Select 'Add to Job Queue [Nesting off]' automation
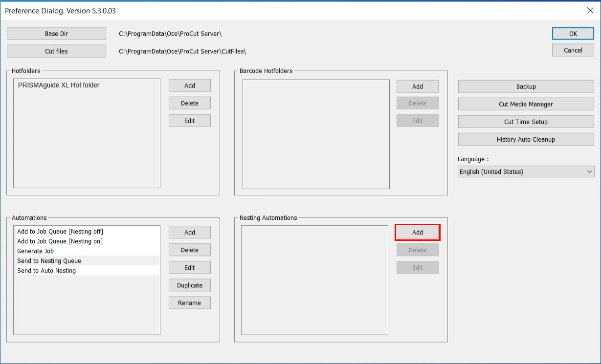Screen dimensions: 601x364 tap(60, 232)
